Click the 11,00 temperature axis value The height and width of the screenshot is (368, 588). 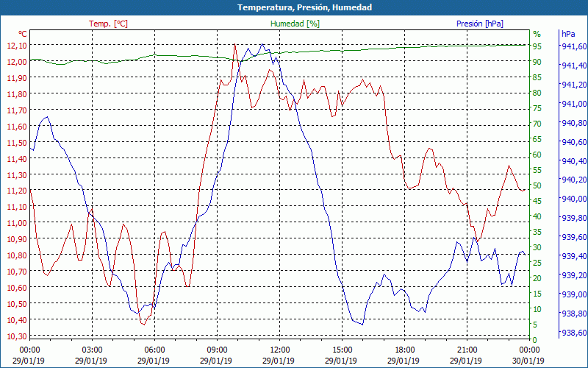pyautogui.click(x=17, y=223)
